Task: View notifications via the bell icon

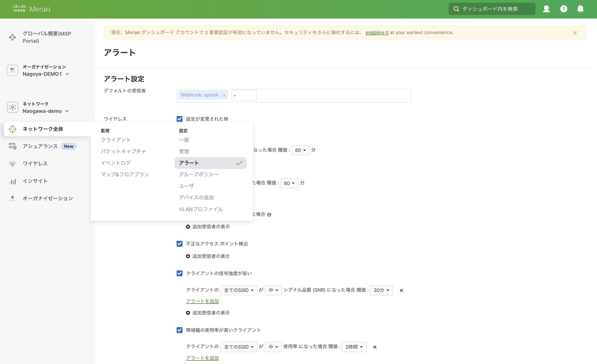Action: (581, 9)
